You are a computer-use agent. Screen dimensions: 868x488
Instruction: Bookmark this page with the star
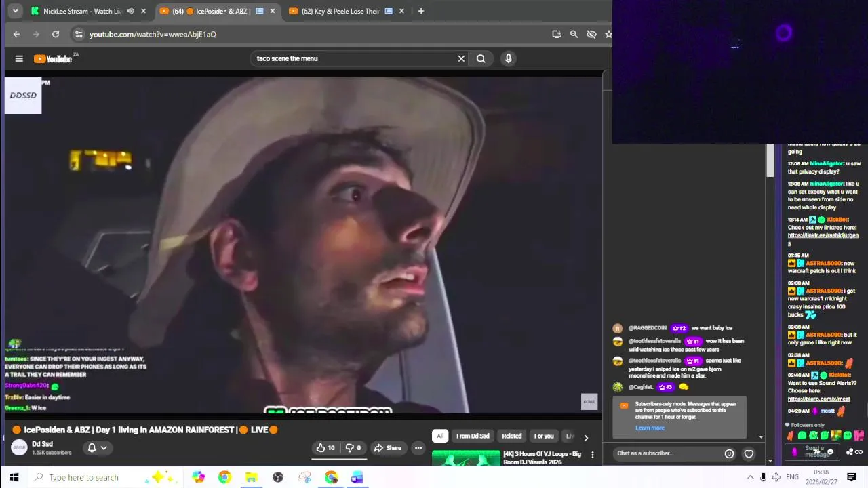click(608, 34)
